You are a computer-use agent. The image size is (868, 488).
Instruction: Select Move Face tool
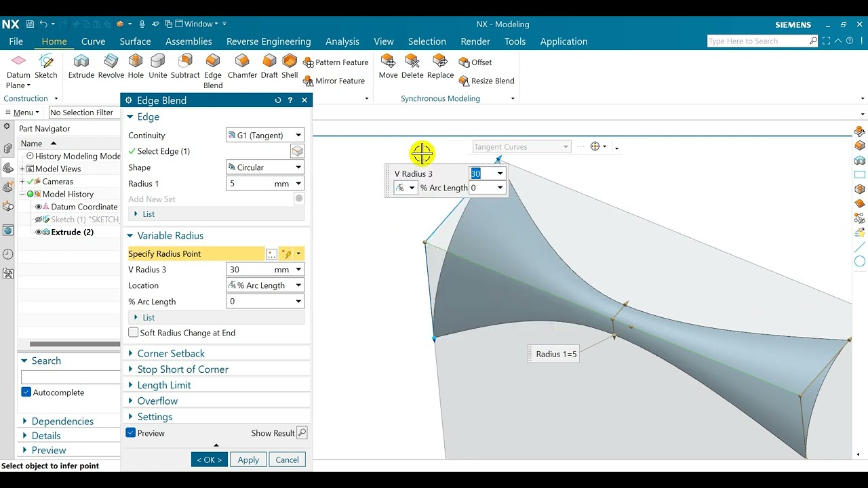[x=388, y=66]
